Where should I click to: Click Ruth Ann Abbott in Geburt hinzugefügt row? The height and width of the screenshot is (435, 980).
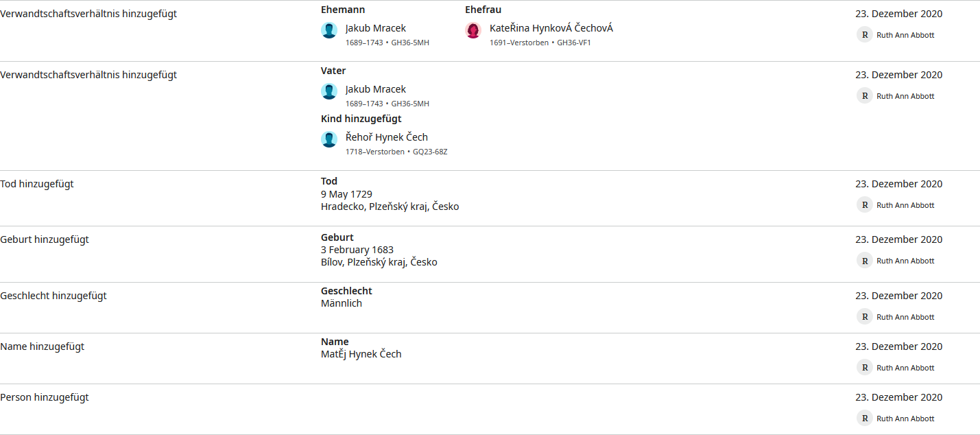[905, 261]
